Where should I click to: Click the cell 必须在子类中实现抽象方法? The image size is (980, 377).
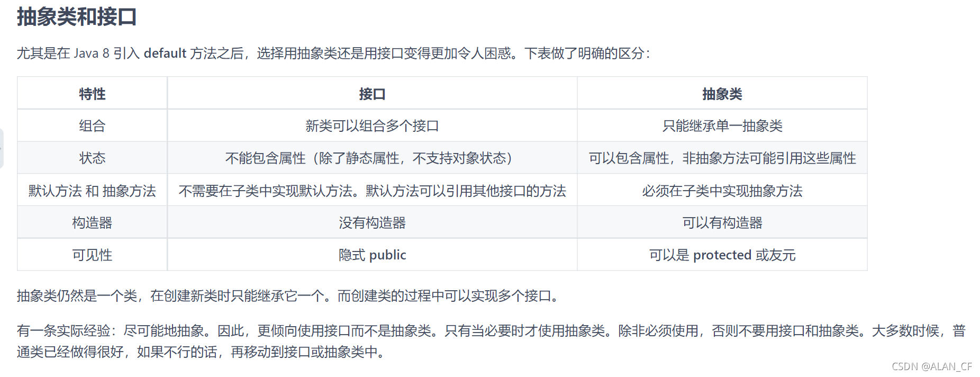pos(722,191)
